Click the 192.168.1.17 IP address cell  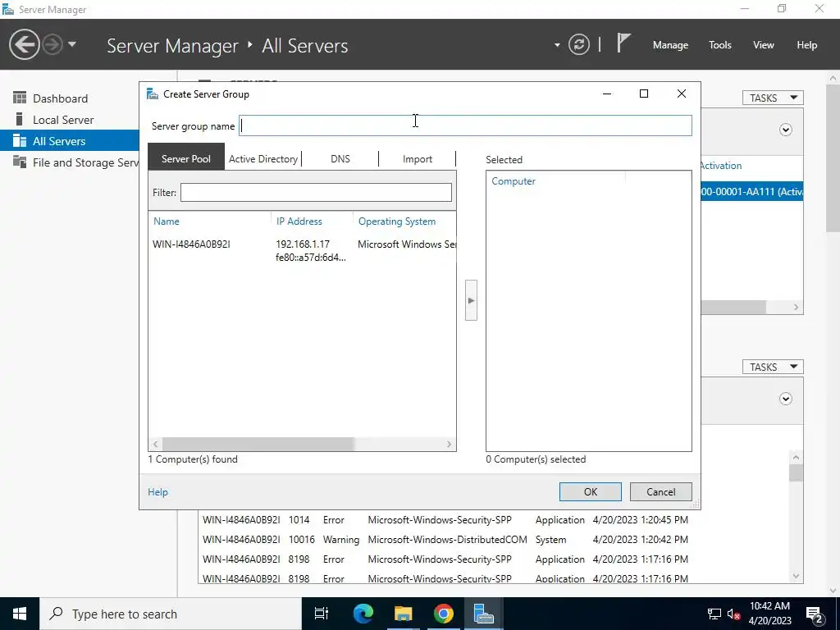tap(303, 244)
